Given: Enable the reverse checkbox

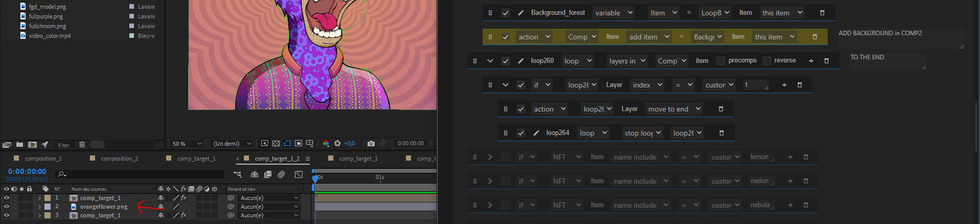Looking at the screenshot, I should [767, 61].
